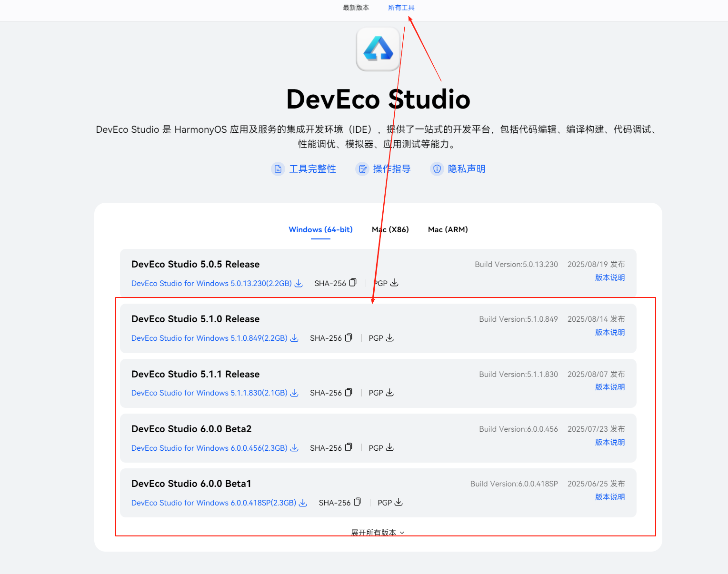Open 版本说明 for DevEco Studio 6.0.0 Beta1
Viewport: 728px width, 574px height.
pyautogui.click(x=610, y=497)
